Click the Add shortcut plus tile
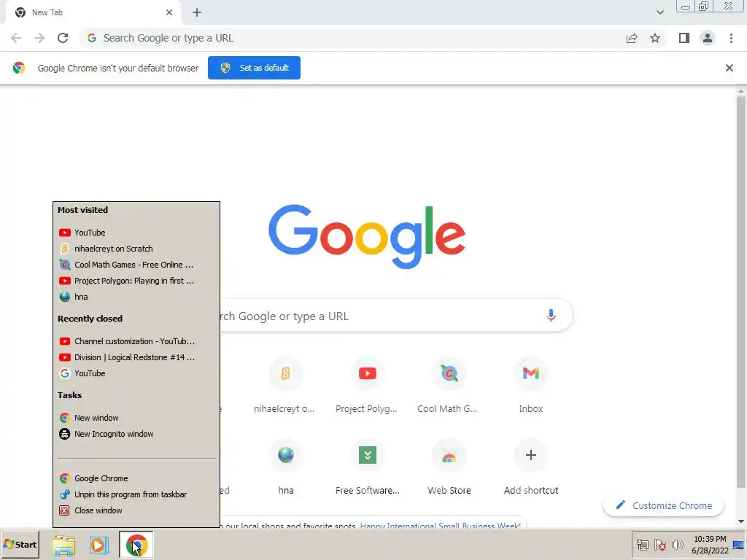The height and width of the screenshot is (560, 747). pyautogui.click(x=531, y=467)
